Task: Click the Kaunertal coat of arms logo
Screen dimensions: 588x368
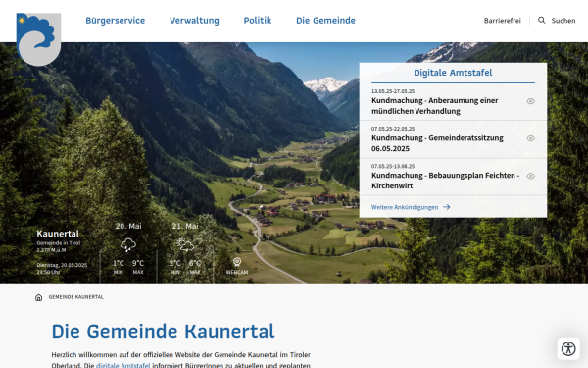Action: pos(38,39)
